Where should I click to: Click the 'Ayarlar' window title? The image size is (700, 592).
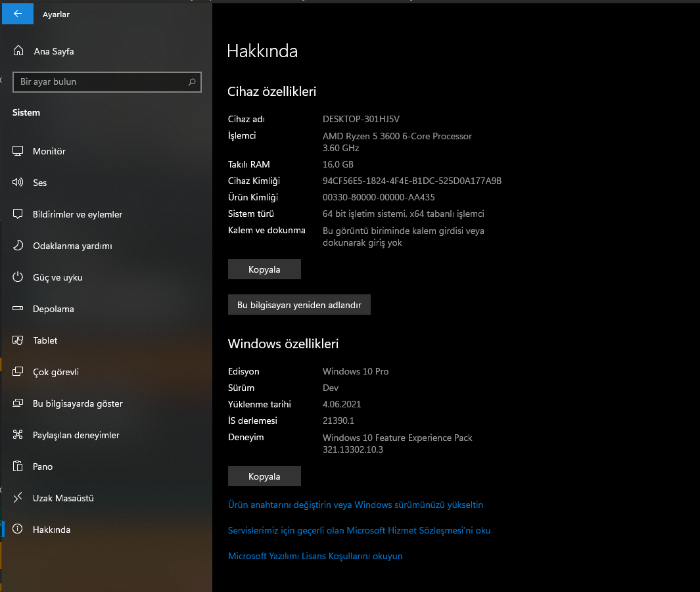point(57,14)
